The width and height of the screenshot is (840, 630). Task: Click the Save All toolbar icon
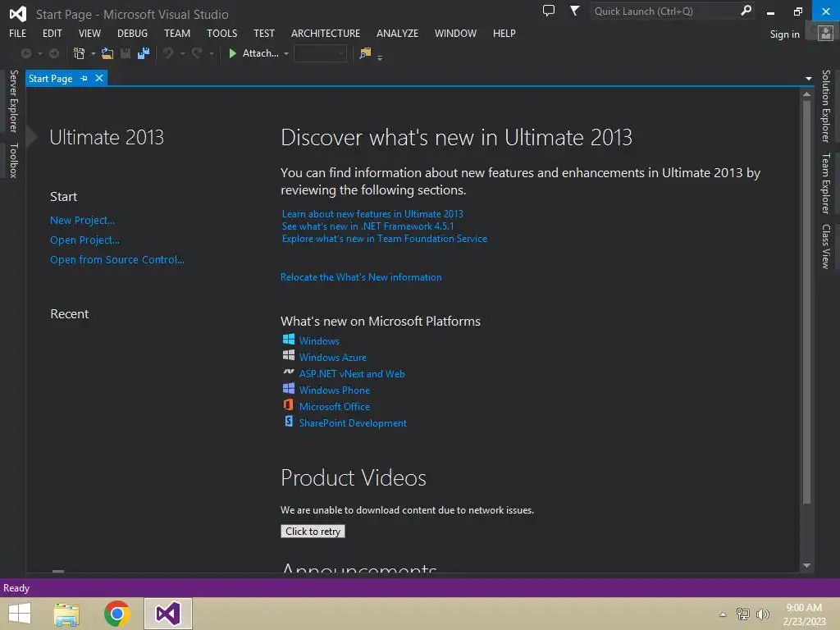[143, 53]
